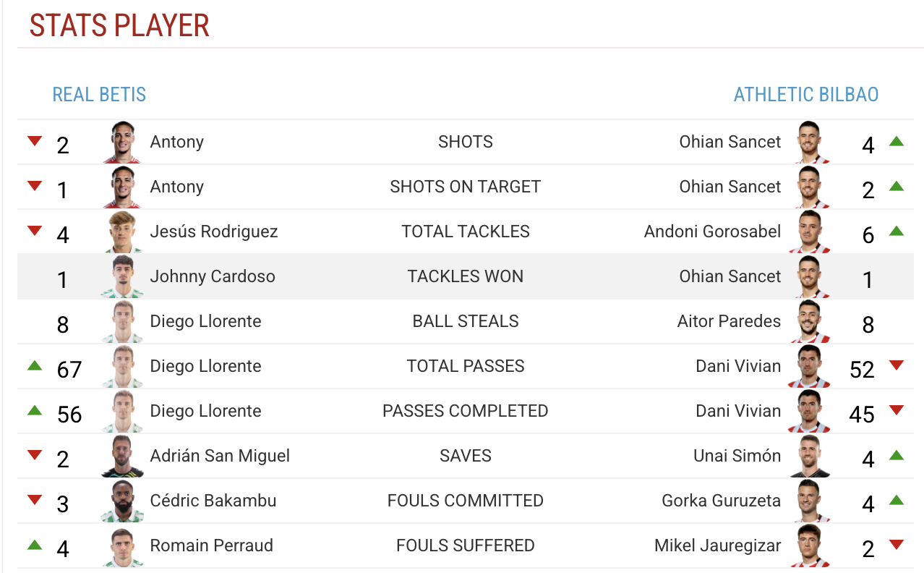Click Cédric Bakambu's player photo
This screenshot has width=924, height=573.
(122, 501)
